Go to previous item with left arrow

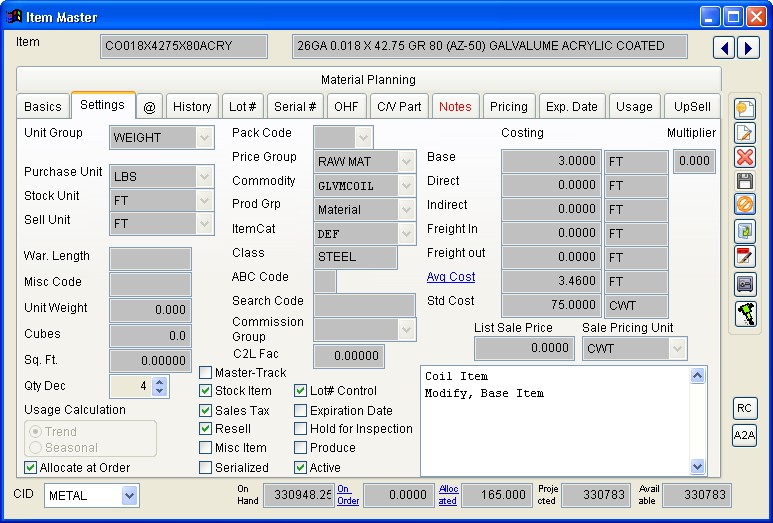pyautogui.click(x=724, y=47)
